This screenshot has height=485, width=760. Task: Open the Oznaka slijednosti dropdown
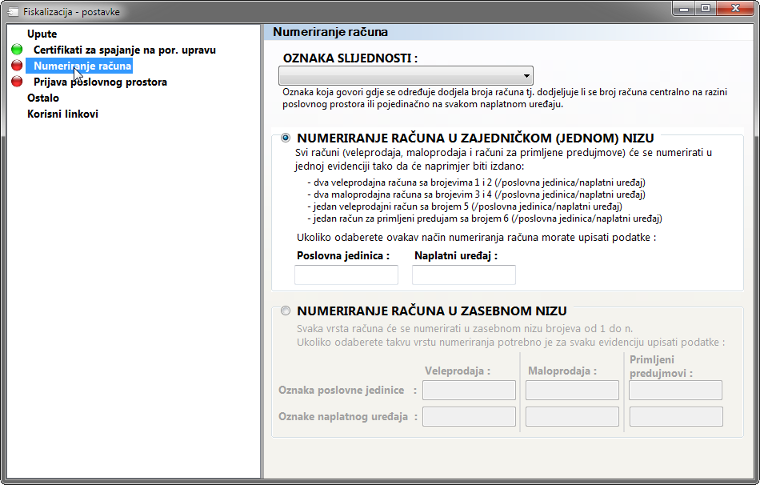click(406, 76)
